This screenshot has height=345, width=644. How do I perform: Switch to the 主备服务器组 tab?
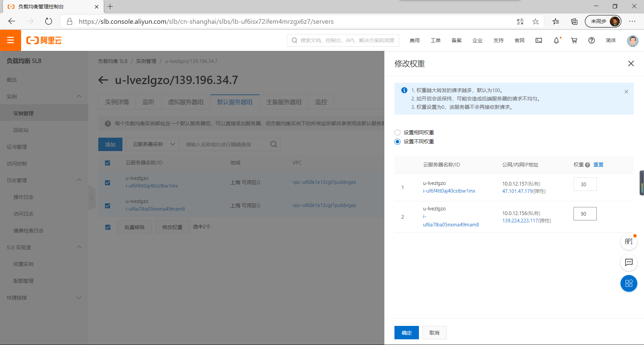[284, 102]
